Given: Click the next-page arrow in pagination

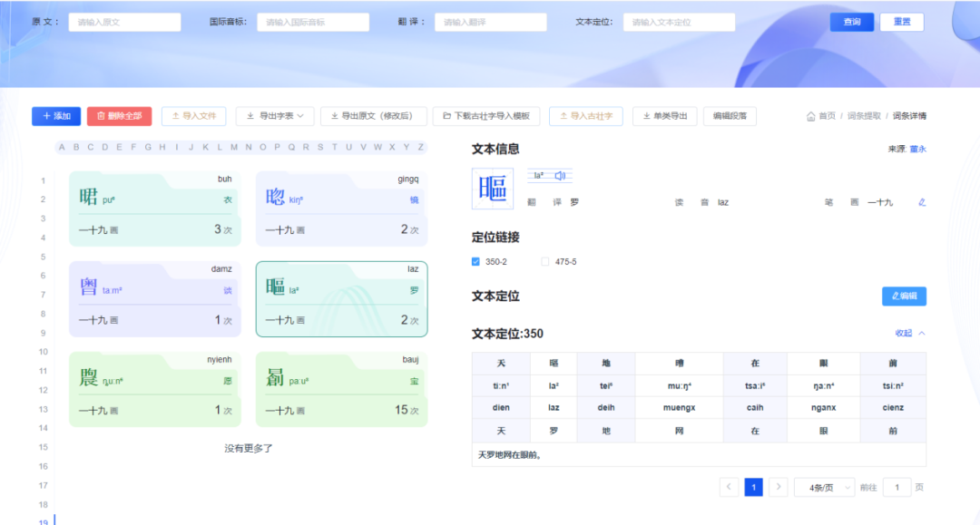Looking at the screenshot, I should click(778, 487).
